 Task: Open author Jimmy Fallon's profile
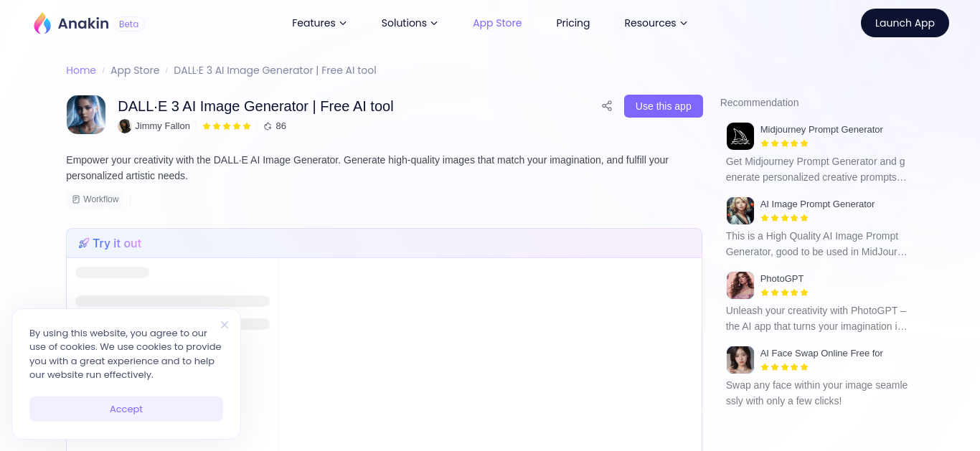163,126
